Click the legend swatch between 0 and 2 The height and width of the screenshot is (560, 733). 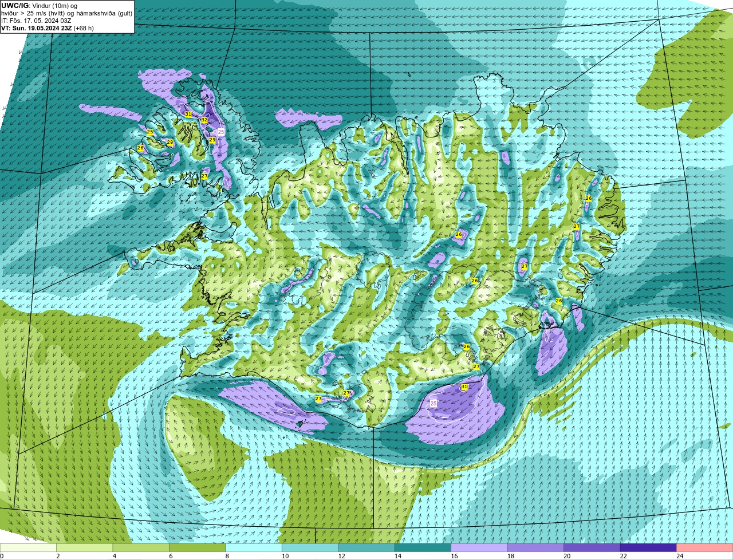tap(29, 548)
